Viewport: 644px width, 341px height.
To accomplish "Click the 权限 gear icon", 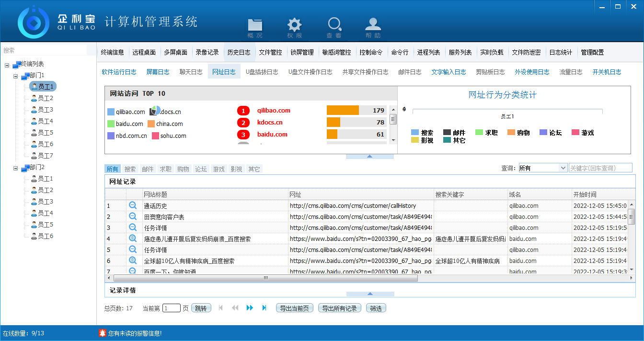I will point(294,26).
